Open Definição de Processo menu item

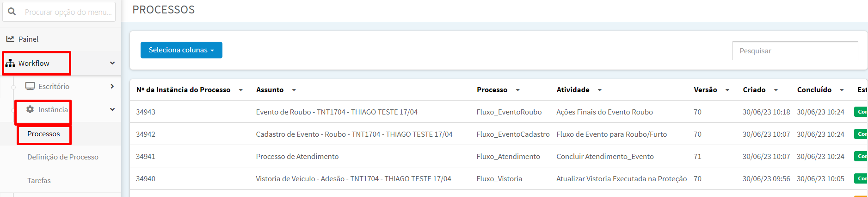63,157
